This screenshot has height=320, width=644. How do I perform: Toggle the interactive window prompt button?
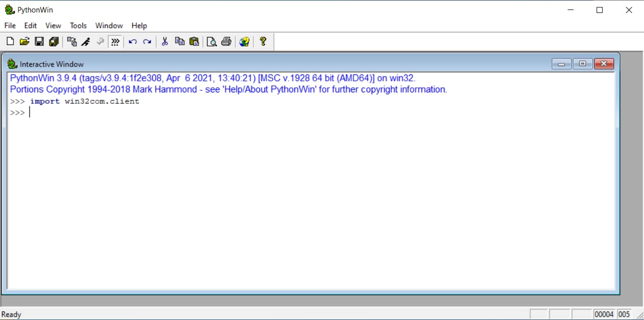[115, 42]
